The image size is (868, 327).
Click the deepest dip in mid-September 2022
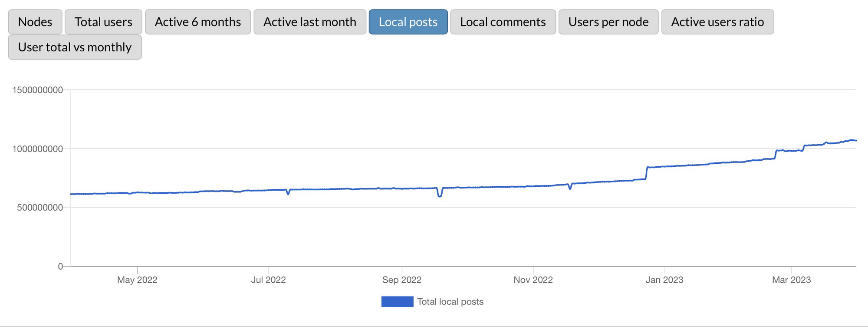pyautogui.click(x=440, y=196)
